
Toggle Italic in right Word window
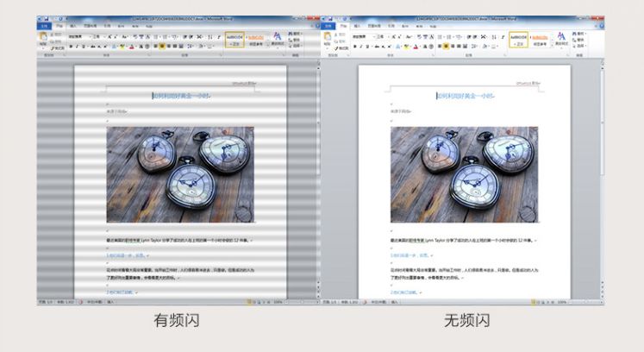361,47
